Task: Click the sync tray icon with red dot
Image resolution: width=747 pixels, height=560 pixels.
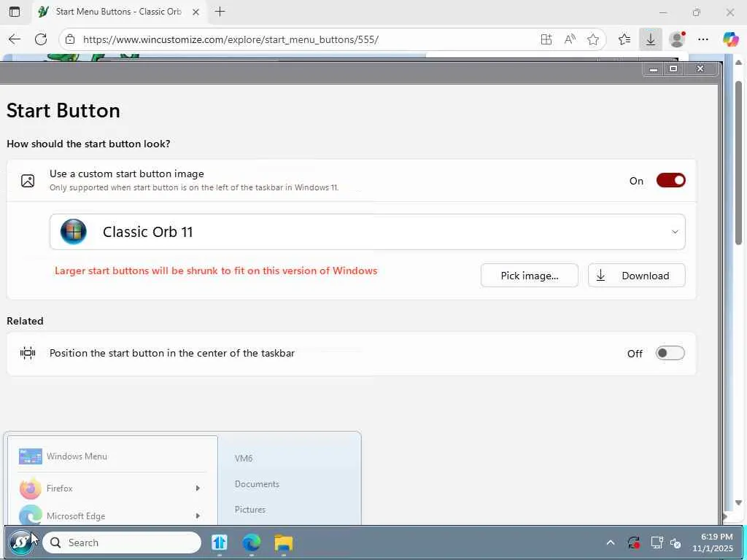Action: (x=634, y=542)
